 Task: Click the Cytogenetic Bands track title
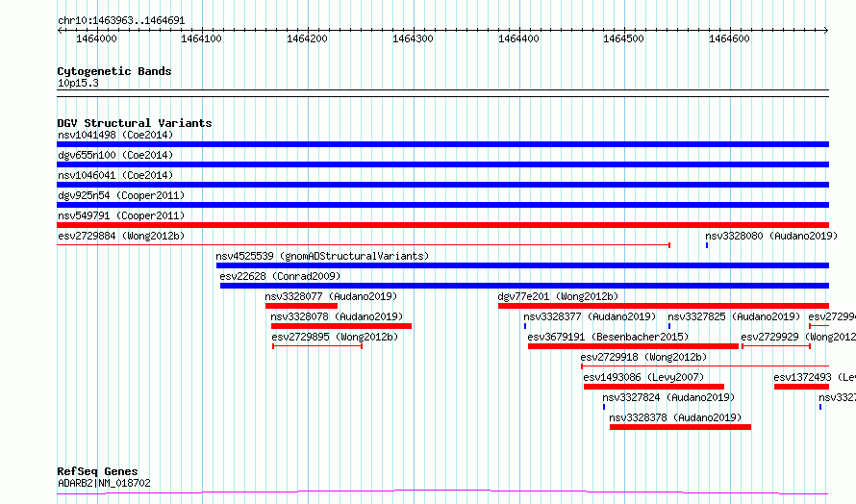pyautogui.click(x=114, y=71)
